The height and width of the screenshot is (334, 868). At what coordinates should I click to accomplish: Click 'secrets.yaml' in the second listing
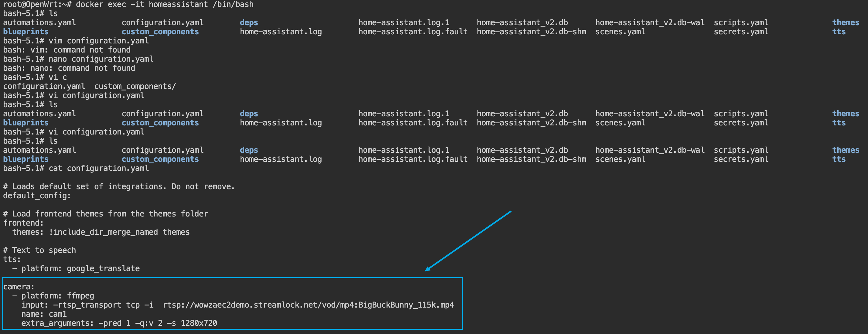point(741,123)
